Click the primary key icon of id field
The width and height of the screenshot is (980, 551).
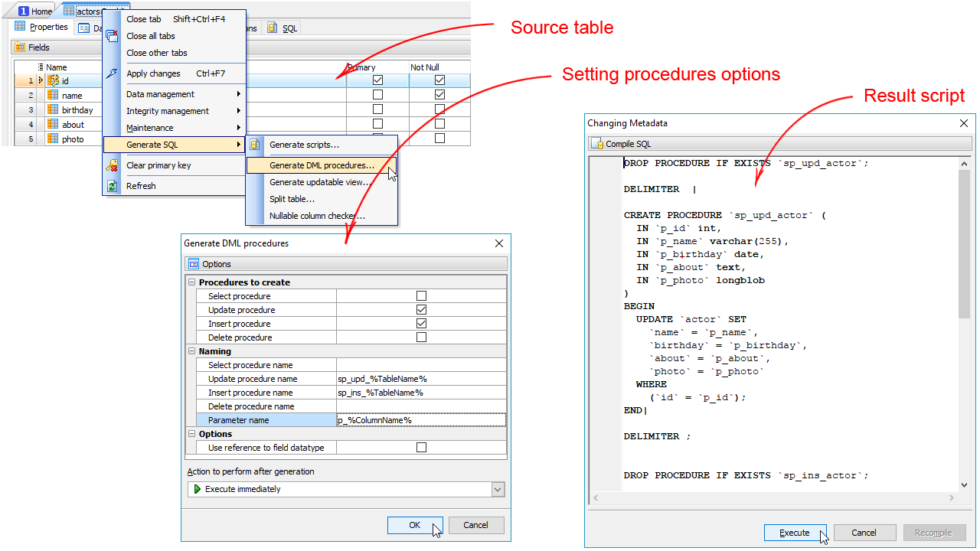tap(53, 80)
